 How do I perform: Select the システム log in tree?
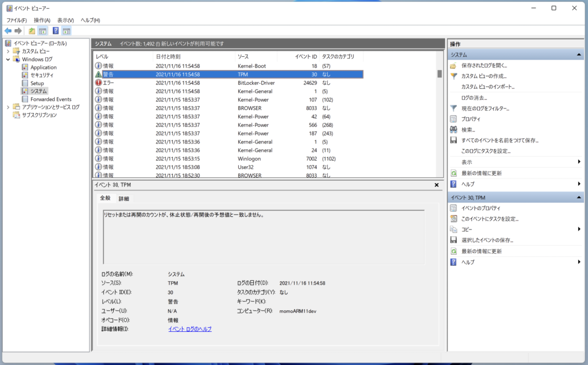click(x=38, y=91)
